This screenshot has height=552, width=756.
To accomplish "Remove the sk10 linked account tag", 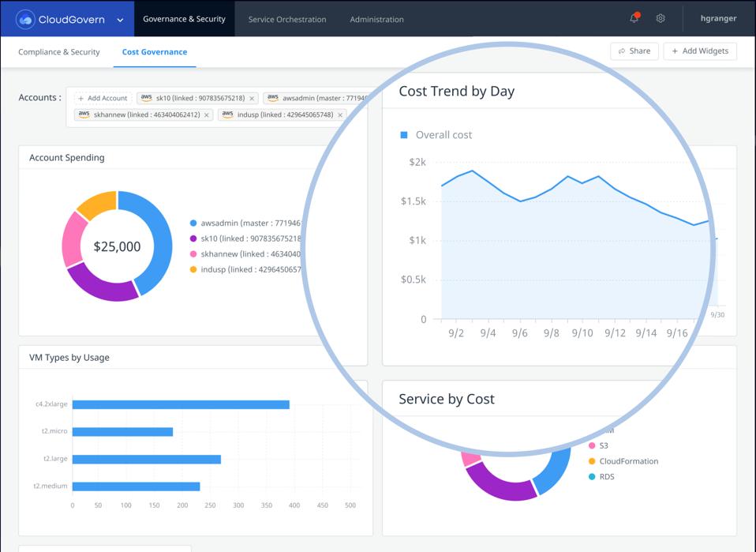I will coord(252,99).
